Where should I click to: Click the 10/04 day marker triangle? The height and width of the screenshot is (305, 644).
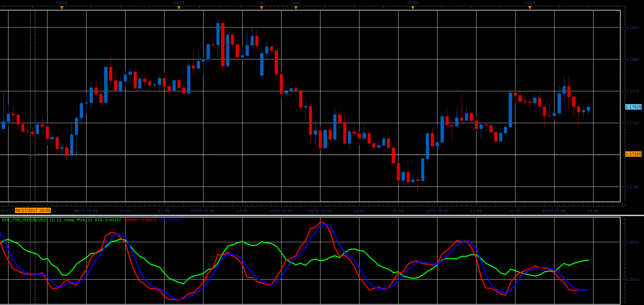530,8
